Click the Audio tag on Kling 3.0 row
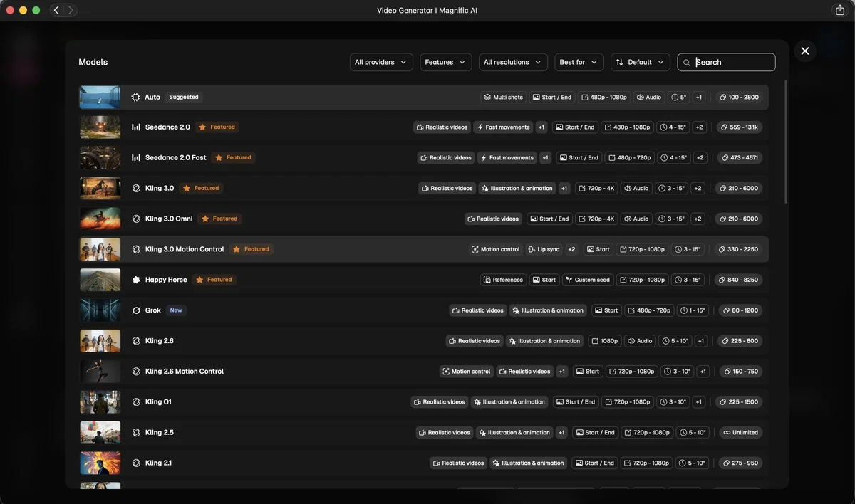Image resolution: width=855 pixels, height=504 pixels. (636, 189)
